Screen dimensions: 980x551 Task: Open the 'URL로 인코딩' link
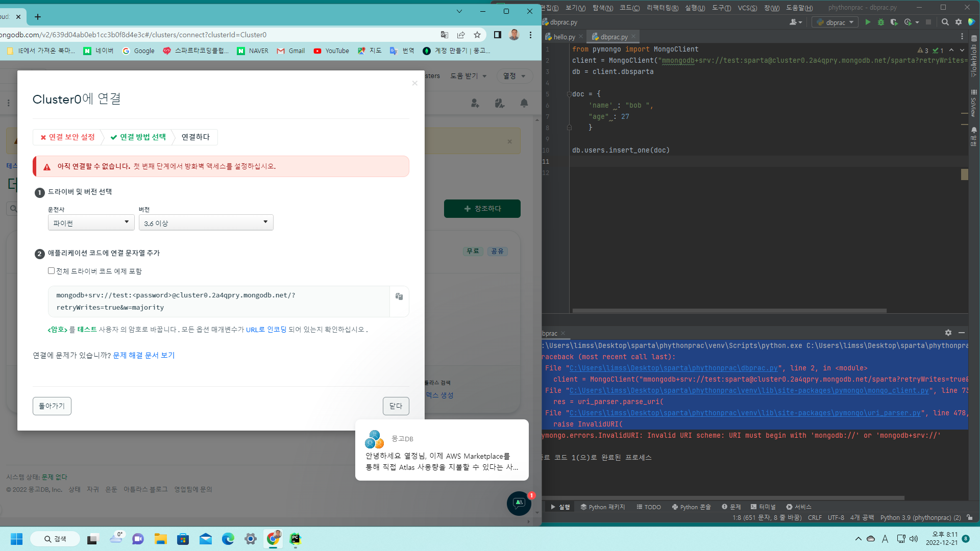point(266,330)
